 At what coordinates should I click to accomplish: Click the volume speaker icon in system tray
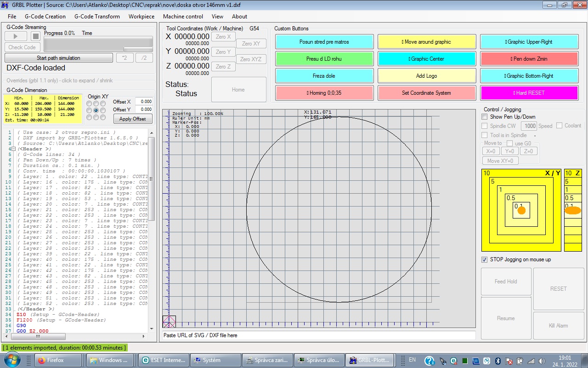[x=542, y=361]
